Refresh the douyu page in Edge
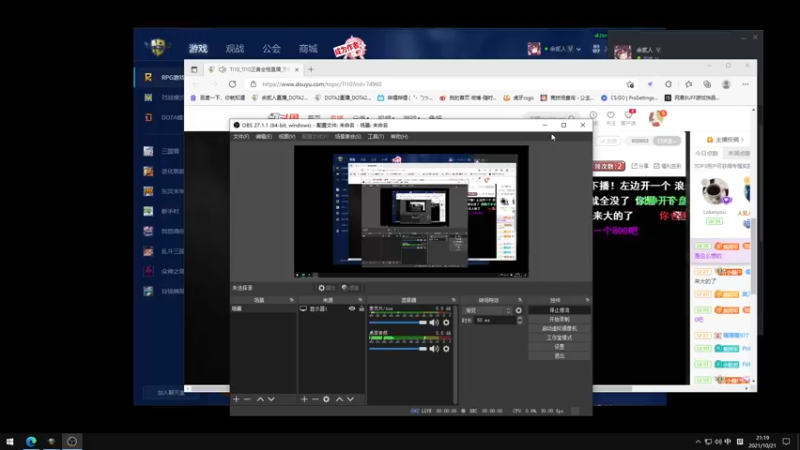The height and width of the screenshot is (450, 800). [233, 84]
